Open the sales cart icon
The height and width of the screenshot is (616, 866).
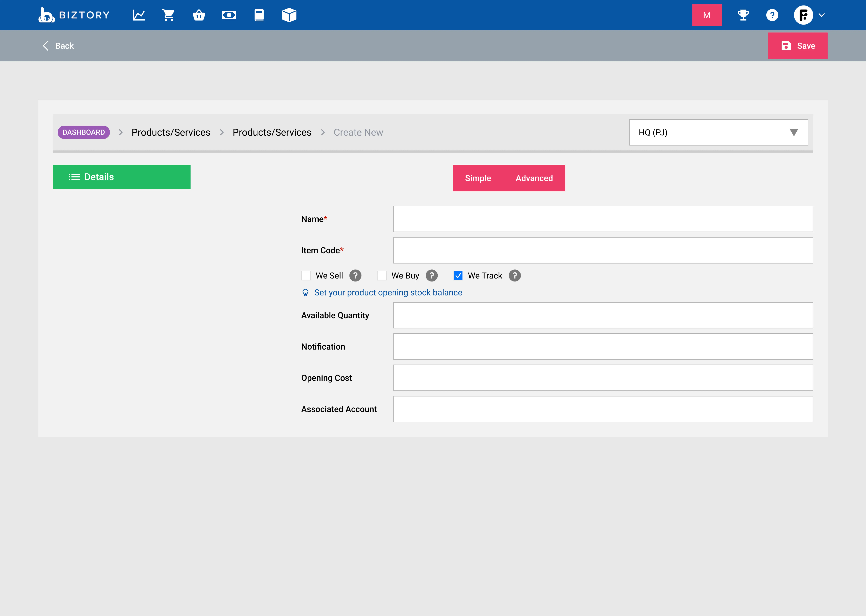(168, 15)
